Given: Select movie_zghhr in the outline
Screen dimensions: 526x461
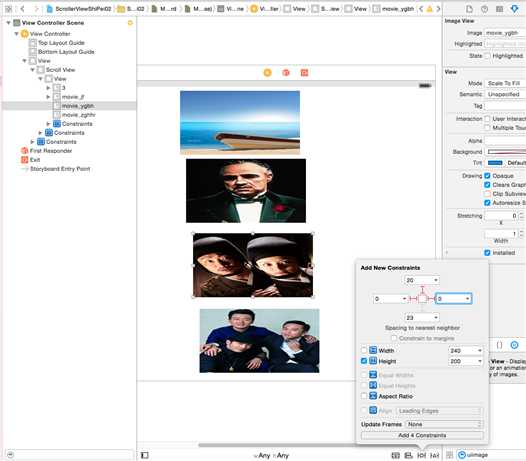Looking at the screenshot, I should (x=79, y=115).
